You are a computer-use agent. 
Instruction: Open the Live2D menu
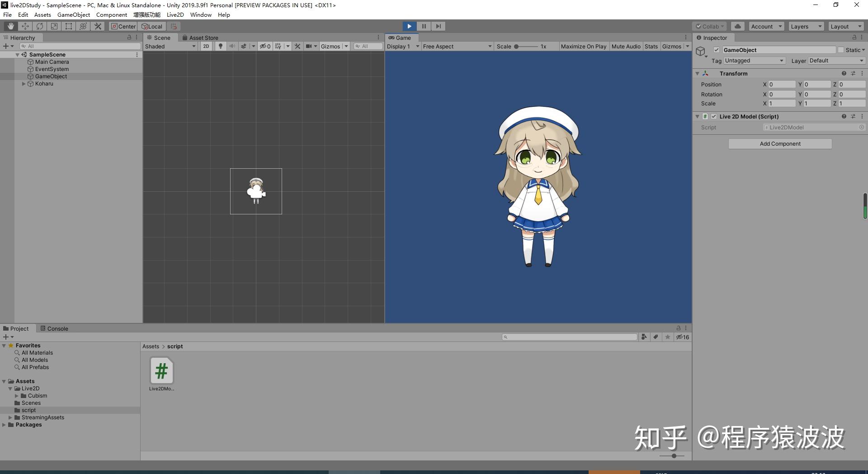[175, 14]
